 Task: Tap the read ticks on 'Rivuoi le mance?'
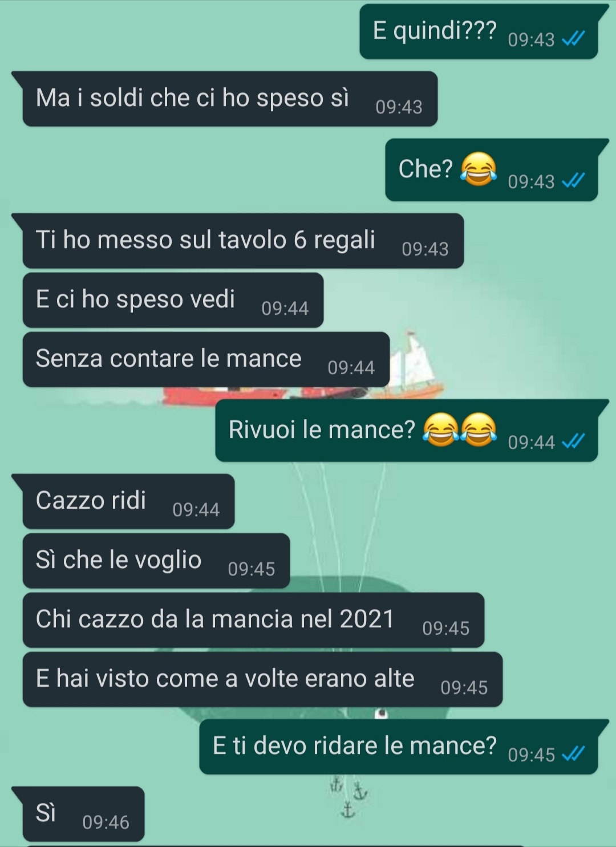click(x=573, y=441)
